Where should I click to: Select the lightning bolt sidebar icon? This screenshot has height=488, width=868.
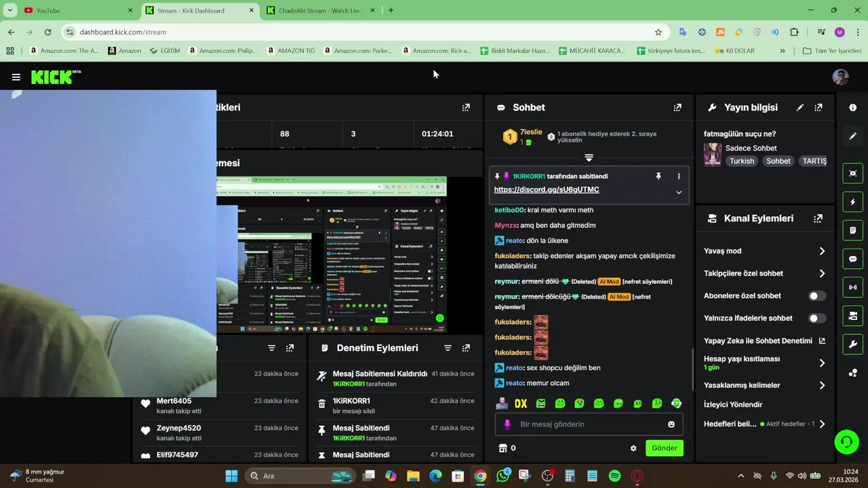[852, 202]
